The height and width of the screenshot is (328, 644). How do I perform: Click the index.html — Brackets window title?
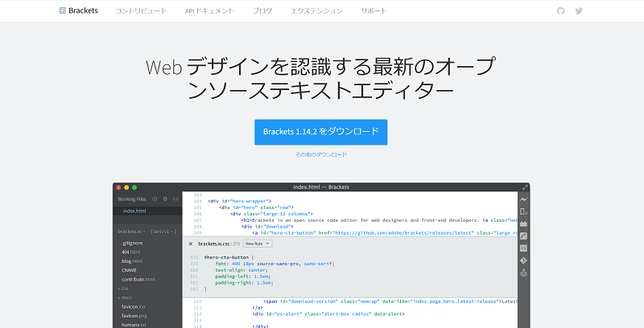click(321, 187)
